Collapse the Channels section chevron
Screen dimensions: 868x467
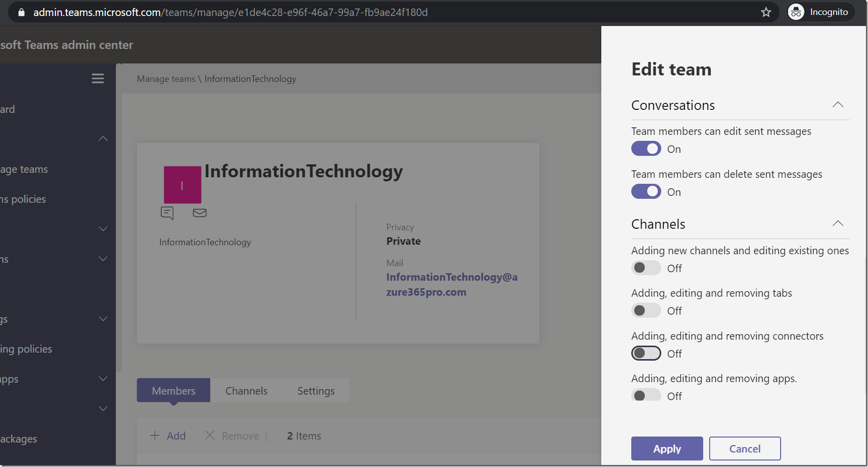838,224
